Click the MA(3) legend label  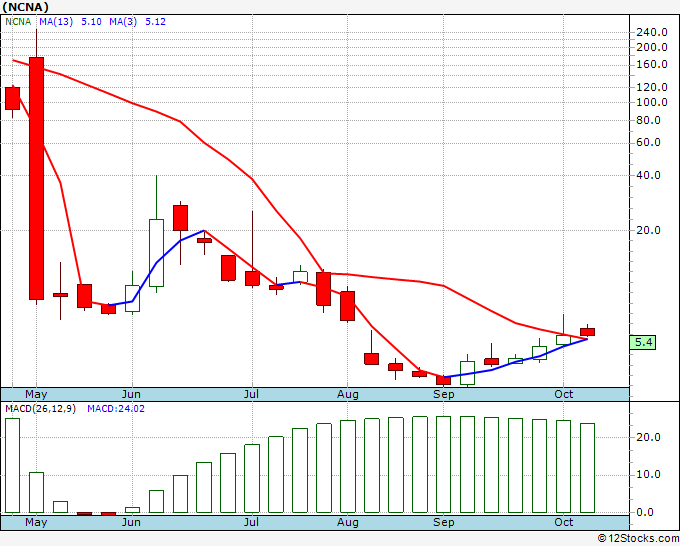[123, 22]
